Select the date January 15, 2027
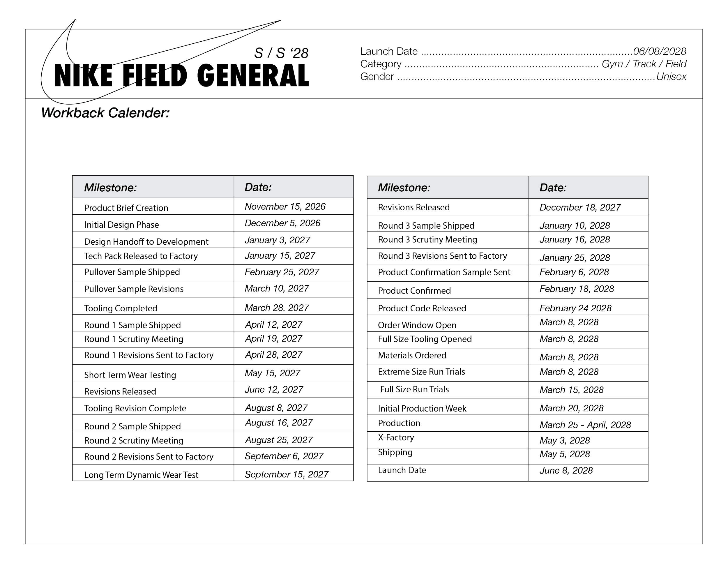The image size is (728, 563). click(x=280, y=256)
